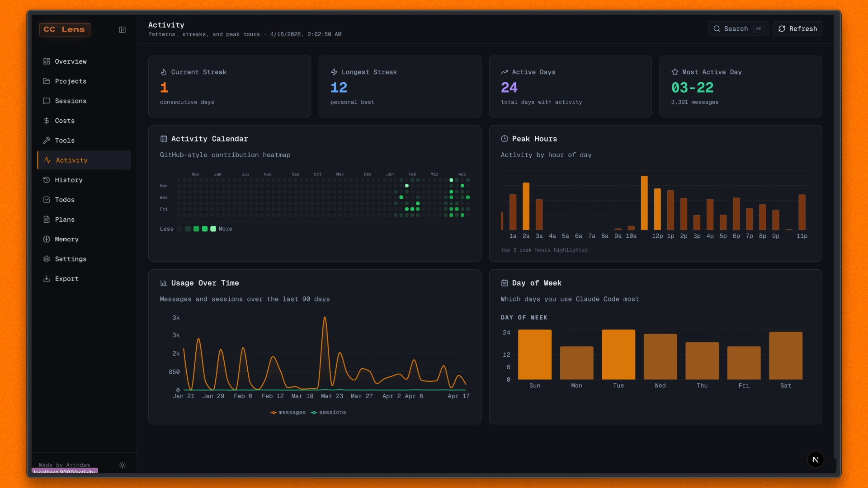868x488 pixels.
Task: Click the Search field
Action: pos(738,29)
